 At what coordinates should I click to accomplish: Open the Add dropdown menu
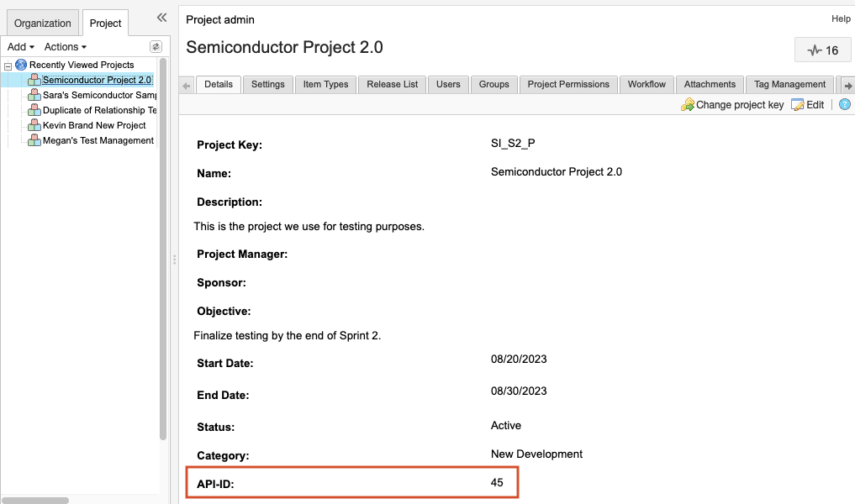tap(20, 47)
